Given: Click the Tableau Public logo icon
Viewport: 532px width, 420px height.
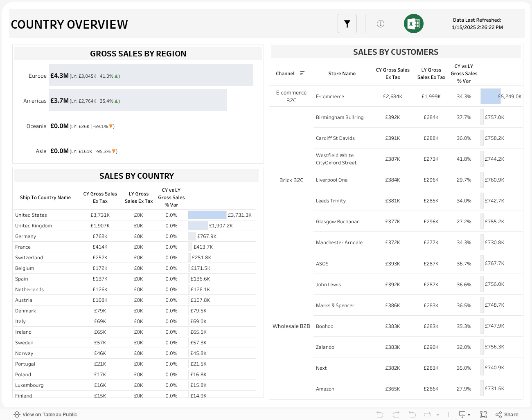Looking at the screenshot, I should pos(17,414).
